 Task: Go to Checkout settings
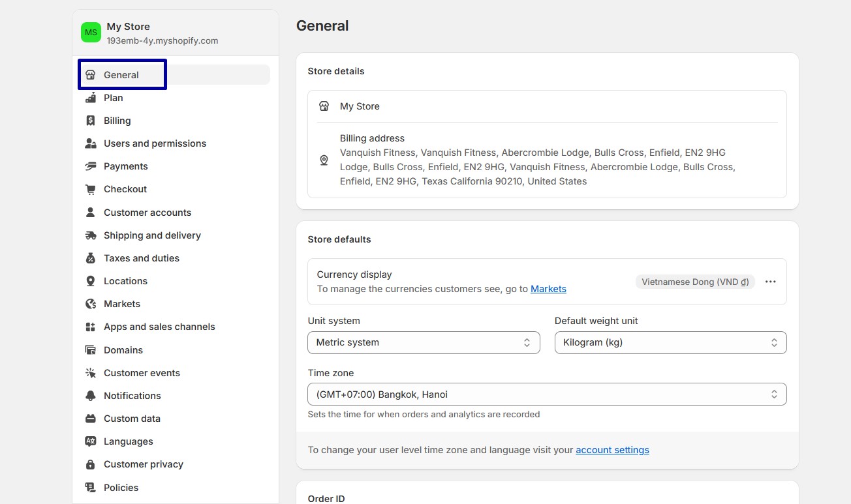pyautogui.click(x=175, y=189)
